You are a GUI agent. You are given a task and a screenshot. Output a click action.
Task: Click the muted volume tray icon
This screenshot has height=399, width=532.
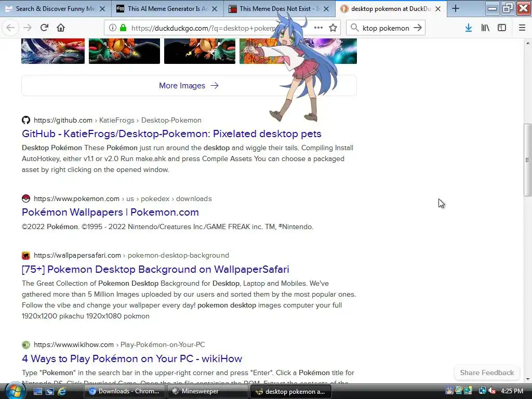pyautogui.click(x=492, y=391)
